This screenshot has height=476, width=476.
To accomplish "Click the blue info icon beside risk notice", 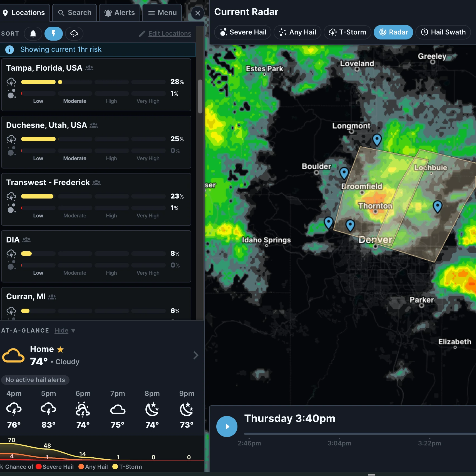I will (x=9, y=49).
